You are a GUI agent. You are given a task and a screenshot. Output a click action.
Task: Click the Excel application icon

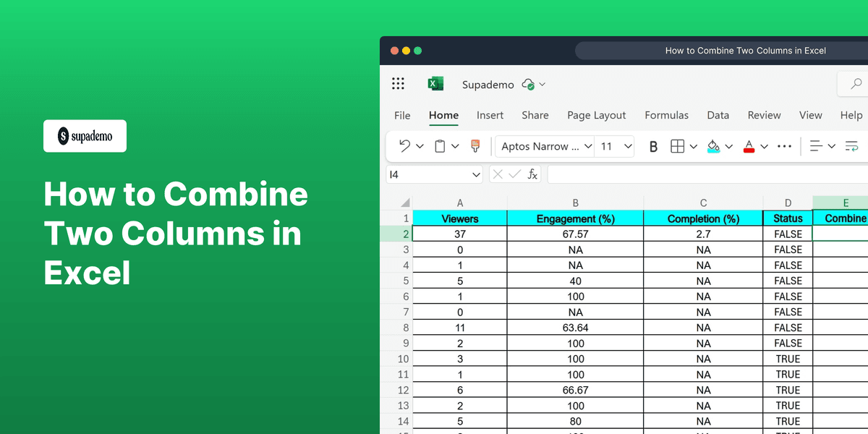coord(435,83)
